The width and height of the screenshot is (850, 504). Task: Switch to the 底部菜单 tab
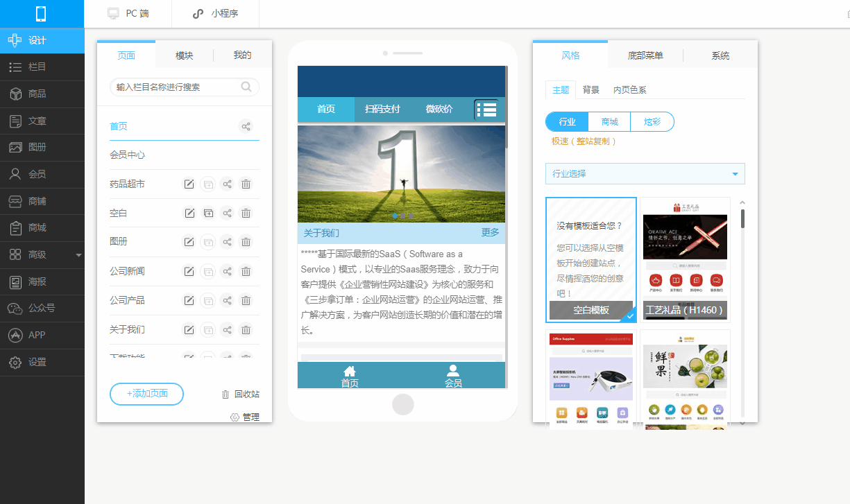[645, 55]
